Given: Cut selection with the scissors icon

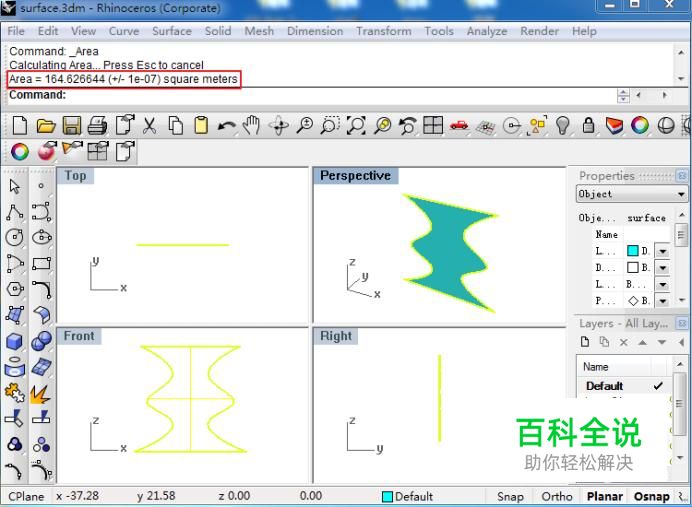Looking at the screenshot, I should point(150,126).
